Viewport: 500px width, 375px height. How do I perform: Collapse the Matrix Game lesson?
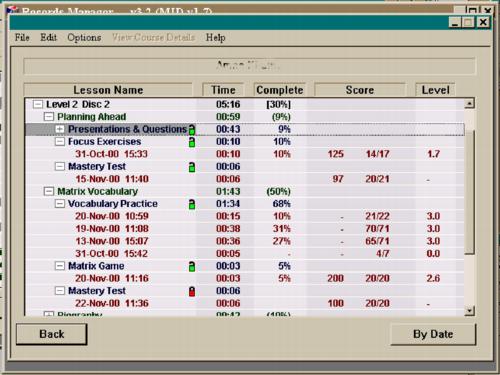point(60,266)
